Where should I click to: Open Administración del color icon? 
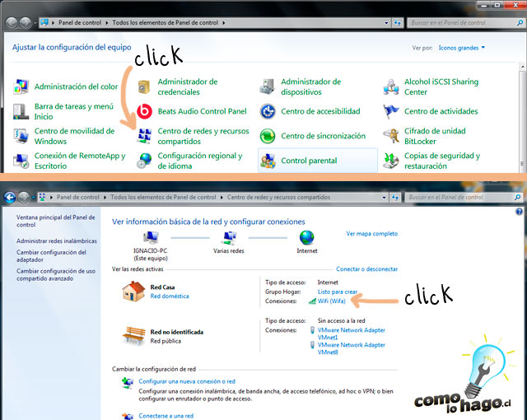coord(21,87)
